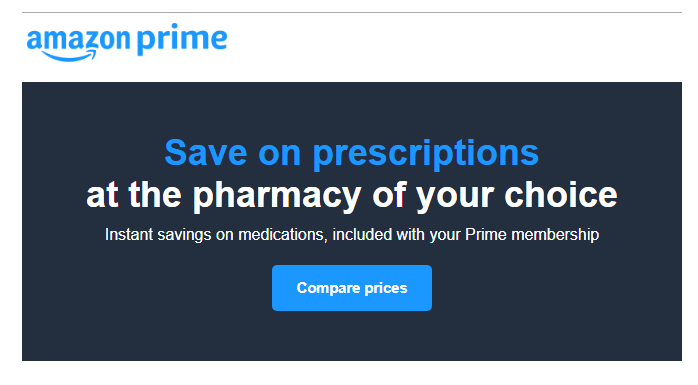Click the word "amazon" in the logo
The width and height of the screenshot is (698, 385).
pyautogui.click(x=78, y=41)
